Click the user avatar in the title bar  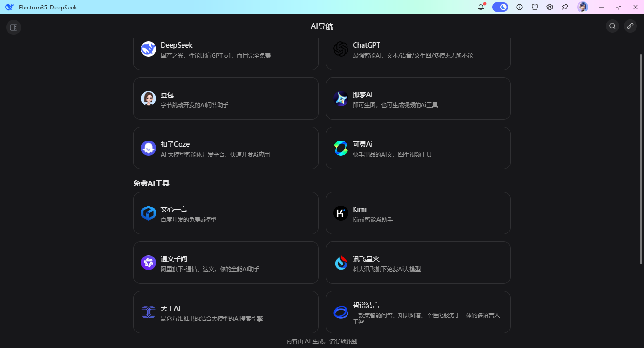(583, 7)
